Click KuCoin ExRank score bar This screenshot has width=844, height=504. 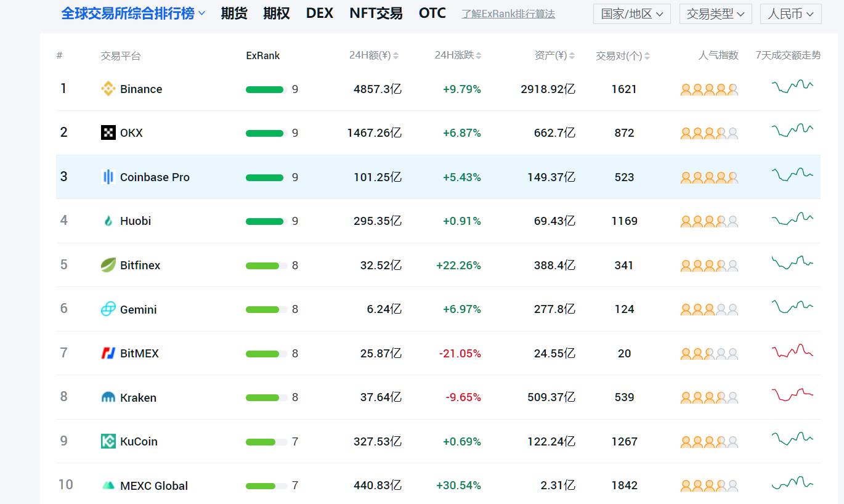[267, 442]
